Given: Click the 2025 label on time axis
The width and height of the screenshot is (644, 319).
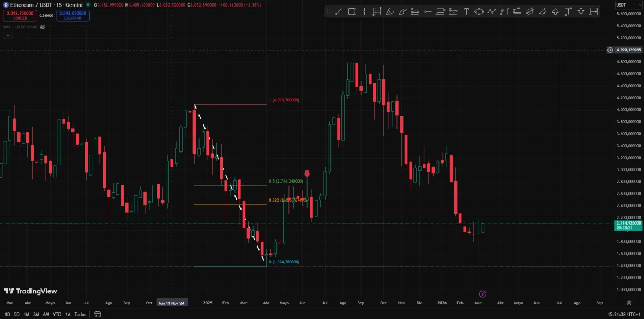Looking at the screenshot, I should point(208,303).
